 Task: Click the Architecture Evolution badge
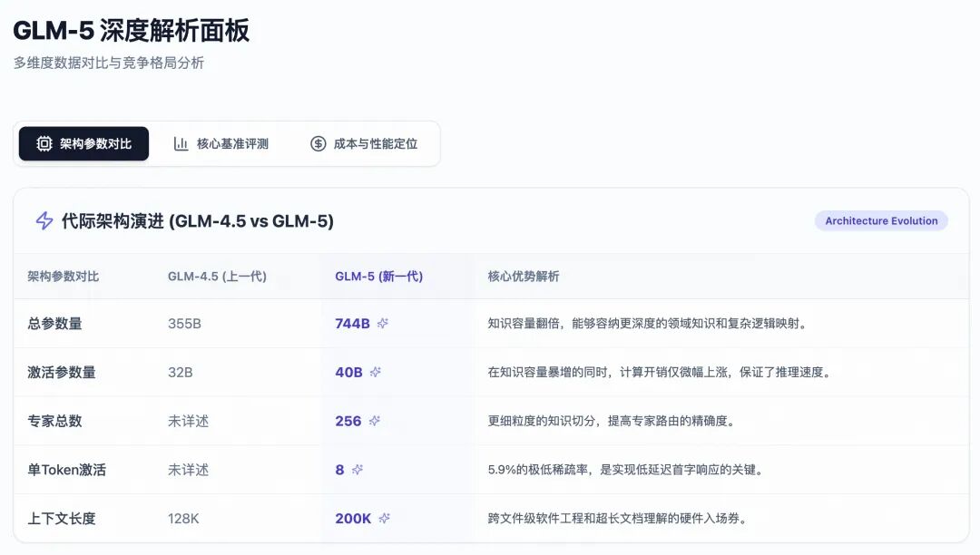(x=881, y=220)
